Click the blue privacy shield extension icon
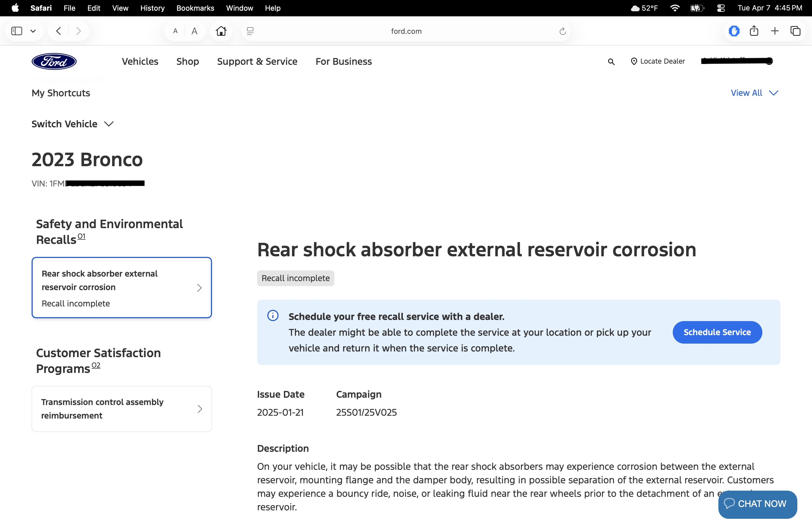 (734, 31)
